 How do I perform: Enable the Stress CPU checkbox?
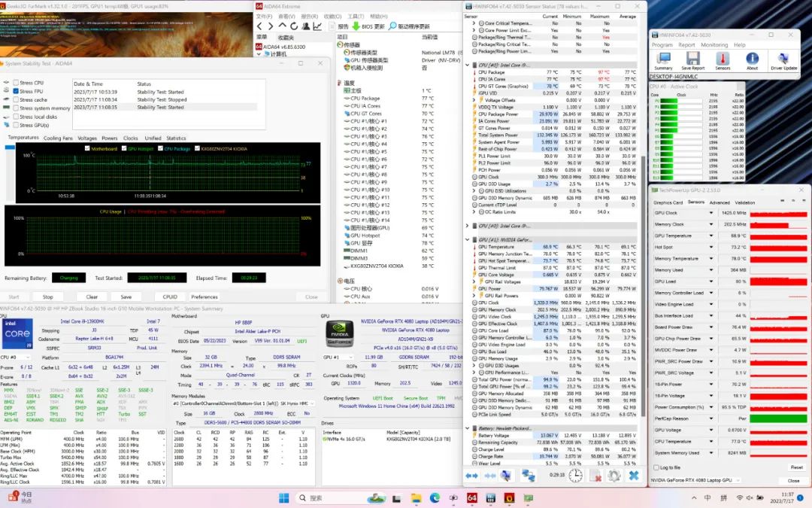[16, 83]
